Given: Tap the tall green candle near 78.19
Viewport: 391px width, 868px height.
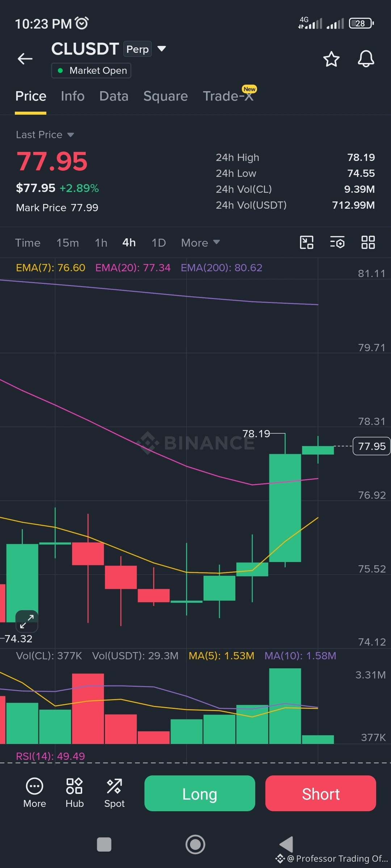Looking at the screenshot, I should tap(285, 508).
